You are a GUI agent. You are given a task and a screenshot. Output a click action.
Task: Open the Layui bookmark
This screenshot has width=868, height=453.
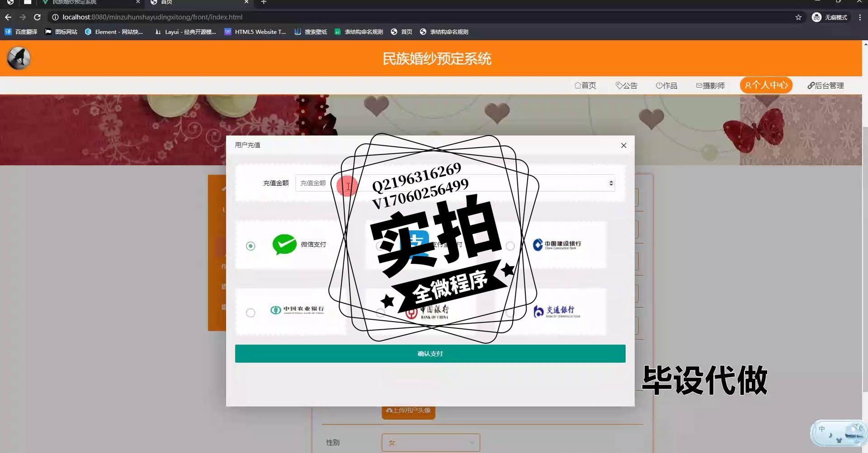(x=185, y=32)
